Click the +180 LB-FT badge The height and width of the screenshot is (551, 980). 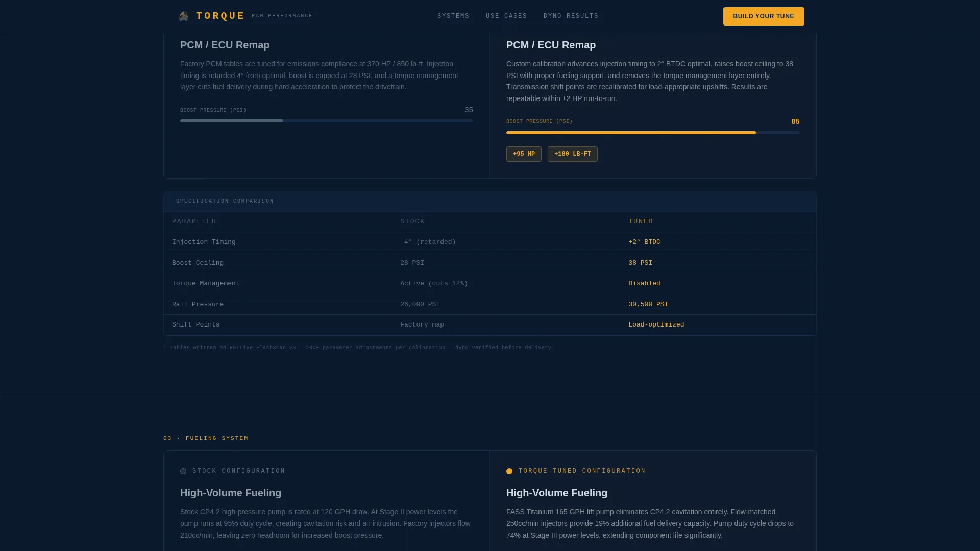point(573,154)
